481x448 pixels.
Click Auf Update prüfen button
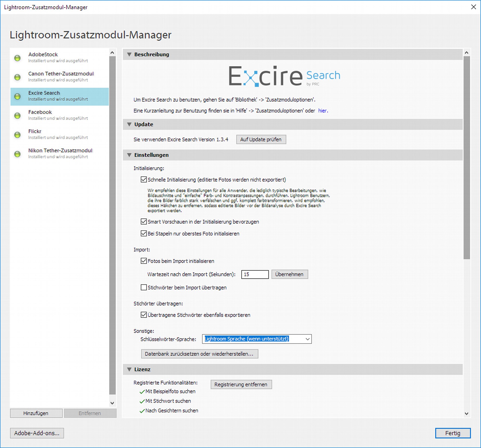(x=261, y=139)
